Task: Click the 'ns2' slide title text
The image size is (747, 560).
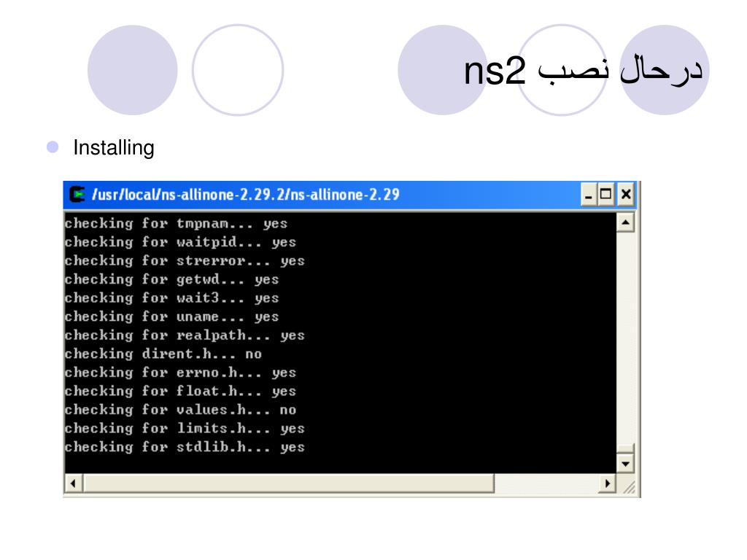Action: [x=495, y=71]
